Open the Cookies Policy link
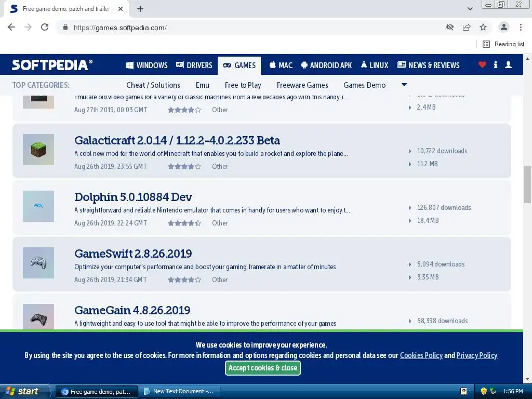 pyautogui.click(x=421, y=355)
